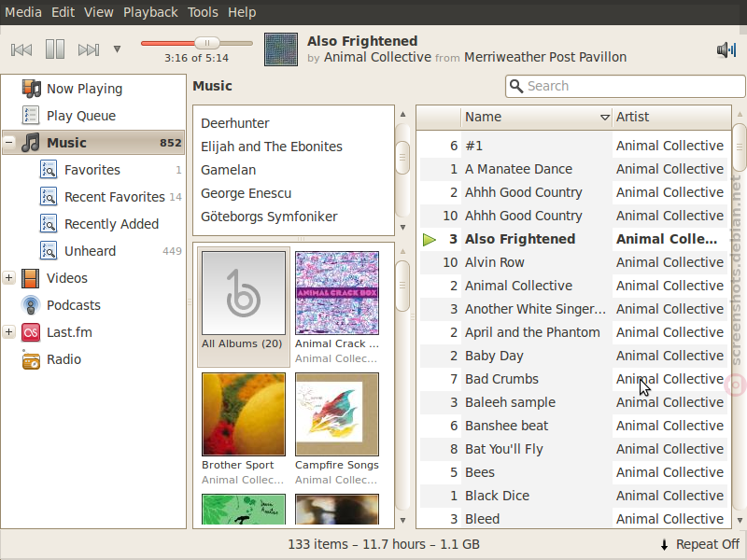This screenshot has width=747, height=560.
Task: Click the artist list scroll down arrow
Action: [x=403, y=227]
